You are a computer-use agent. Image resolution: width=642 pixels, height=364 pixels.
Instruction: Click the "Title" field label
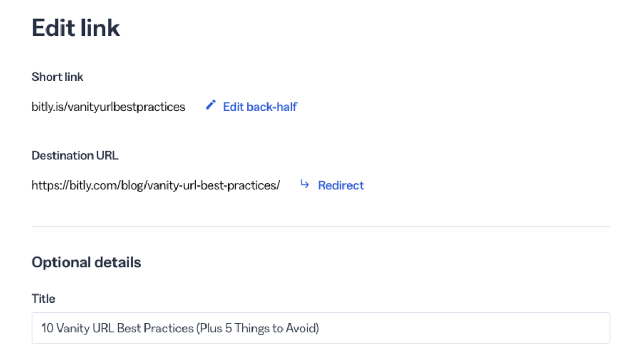click(43, 298)
